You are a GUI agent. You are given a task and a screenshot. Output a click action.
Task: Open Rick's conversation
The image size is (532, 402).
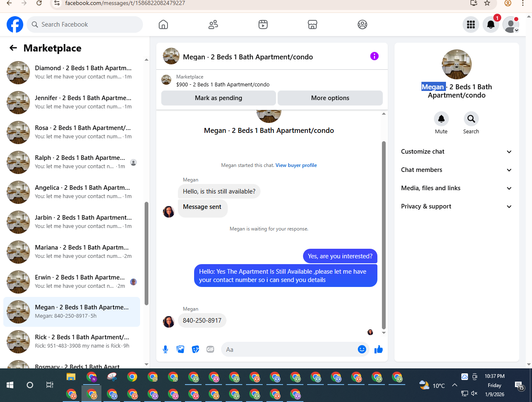click(71, 342)
